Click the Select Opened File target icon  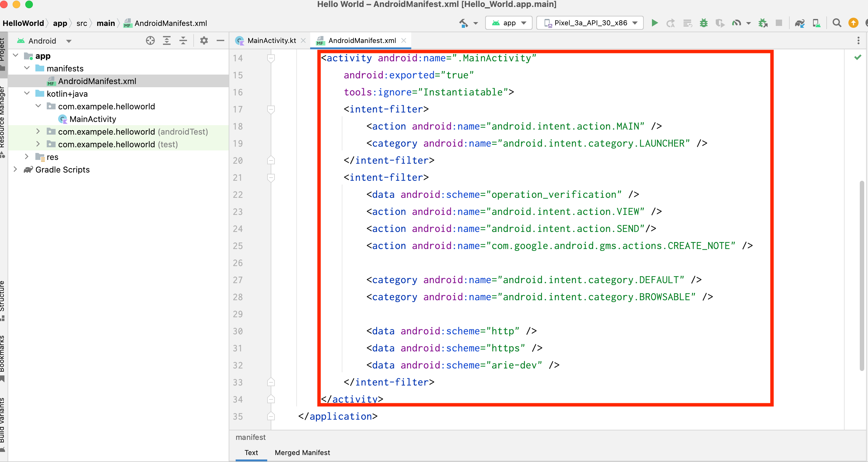[x=150, y=41]
